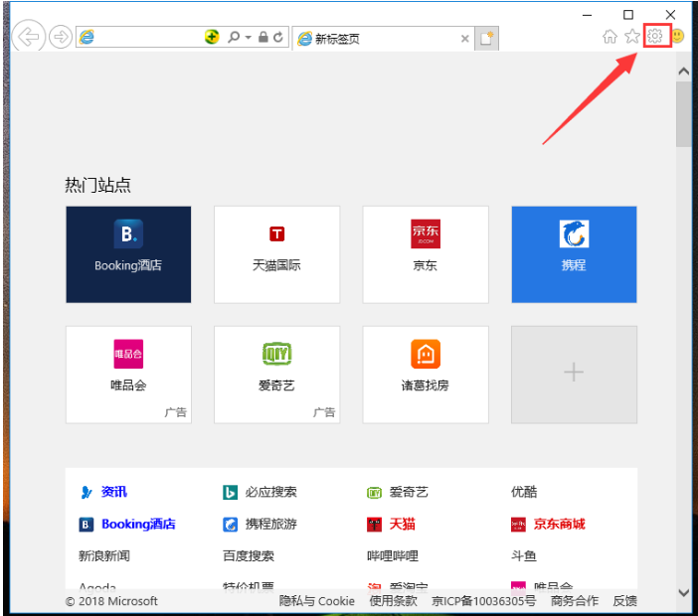698x616 pixels.
Task: Open Favorites via the star icon
Action: pyautogui.click(x=632, y=37)
